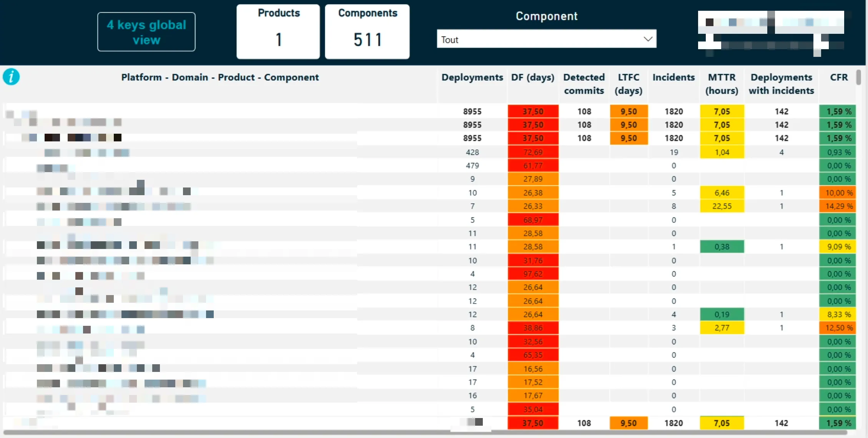This screenshot has width=868, height=438.
Task: Select the Components card showing 511
Action: (367, 32)
